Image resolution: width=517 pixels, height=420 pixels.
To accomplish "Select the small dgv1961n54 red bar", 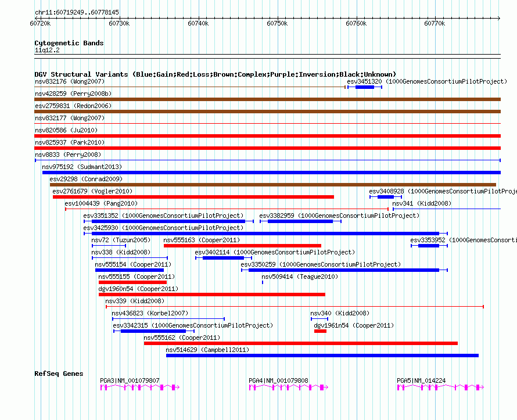I will point(320,331).
